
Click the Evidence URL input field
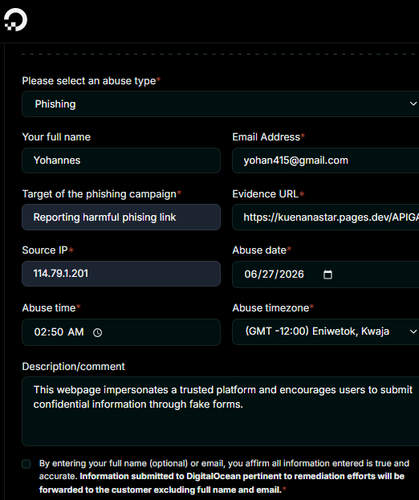click(x=325, y=217)
